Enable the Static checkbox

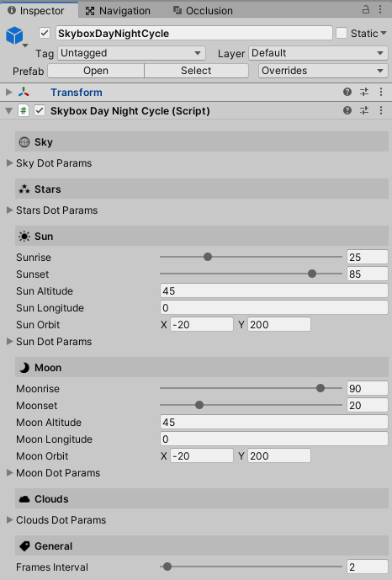(x=342, y=34)
